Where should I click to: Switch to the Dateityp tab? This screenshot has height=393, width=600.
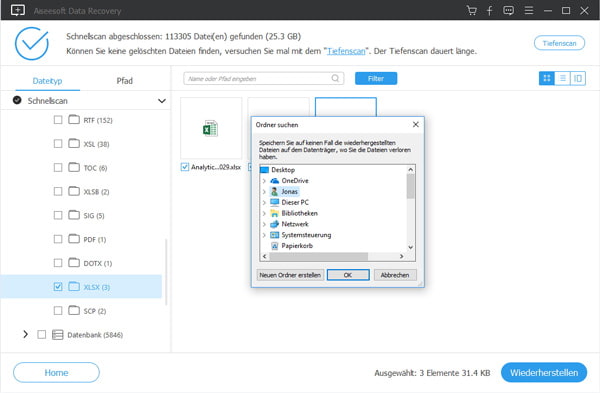click(47, 81)
